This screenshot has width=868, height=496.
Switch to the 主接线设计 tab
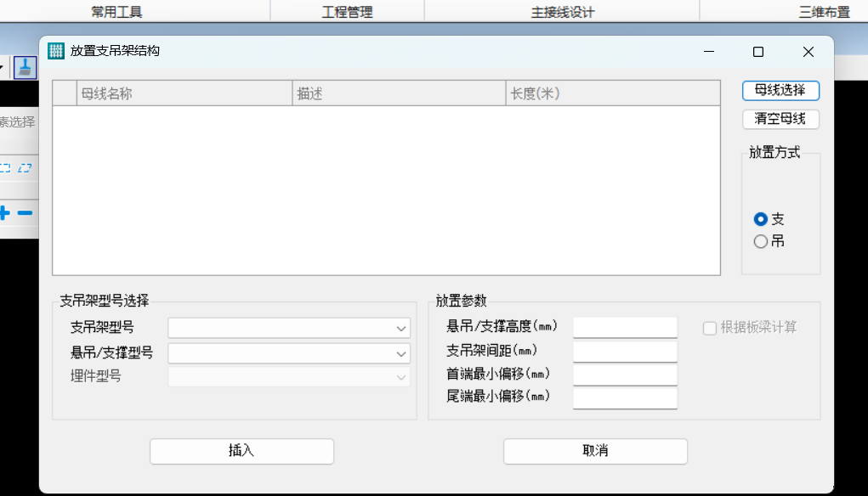[563, 12]
